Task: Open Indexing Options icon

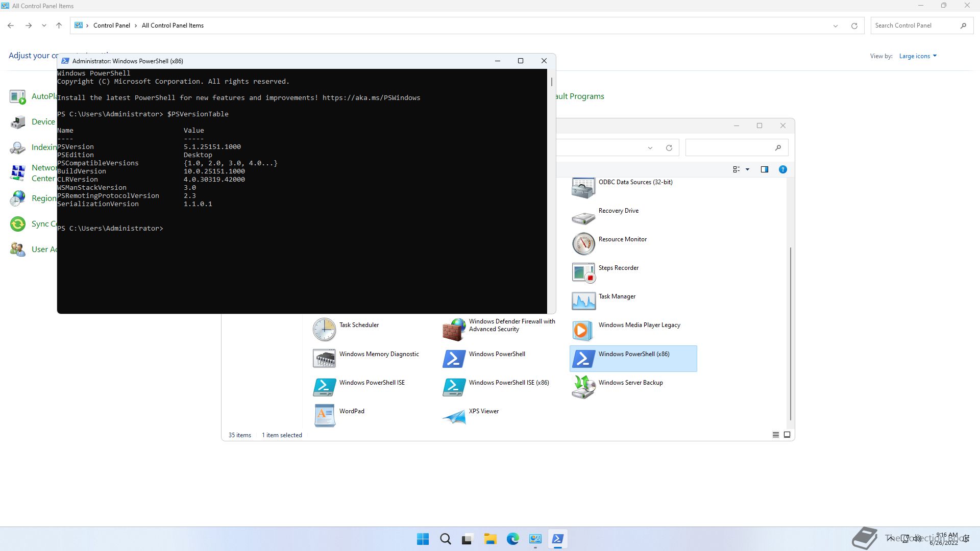Action: pos(18,147)
